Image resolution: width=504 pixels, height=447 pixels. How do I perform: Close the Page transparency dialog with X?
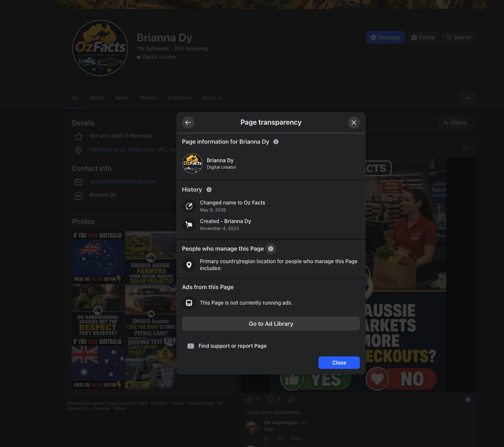point(353,123)
